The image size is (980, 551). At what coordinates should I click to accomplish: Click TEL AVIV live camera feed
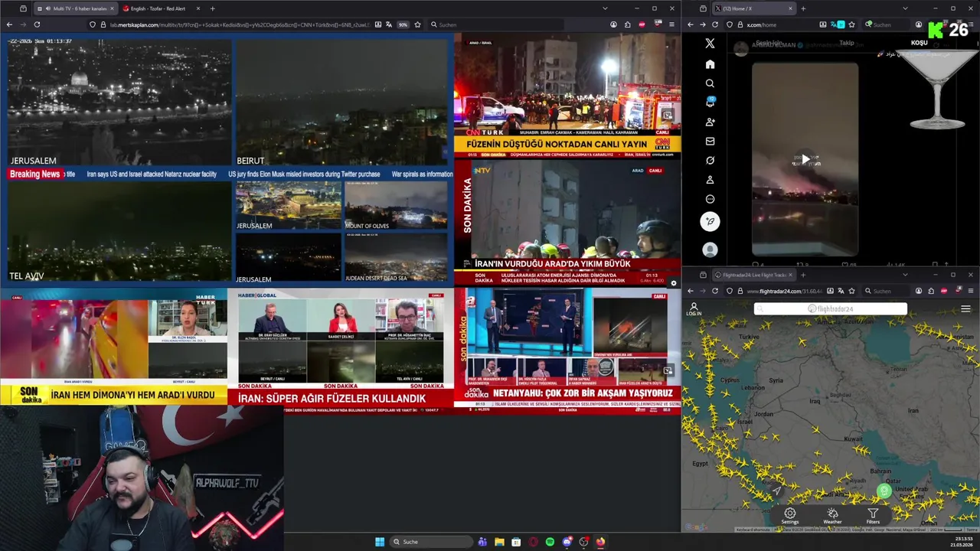[x=119, y=232]
